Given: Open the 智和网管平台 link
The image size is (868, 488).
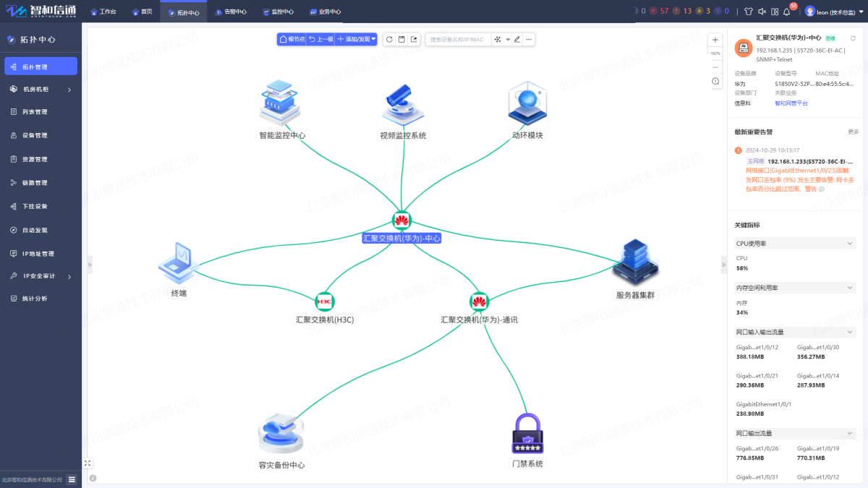Looking at the screenshot, I should [791, 103].
